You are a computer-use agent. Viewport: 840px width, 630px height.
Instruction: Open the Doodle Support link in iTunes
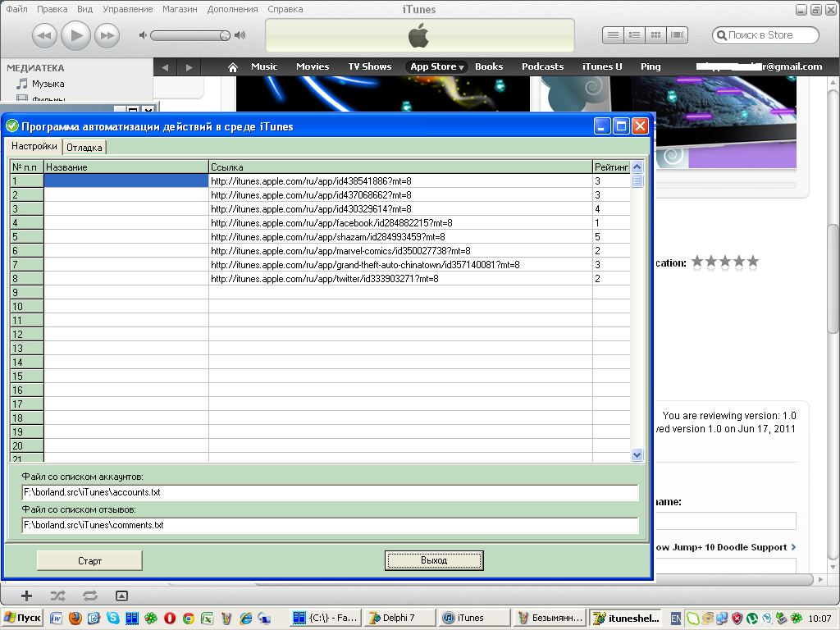click(x=726, y=547)
